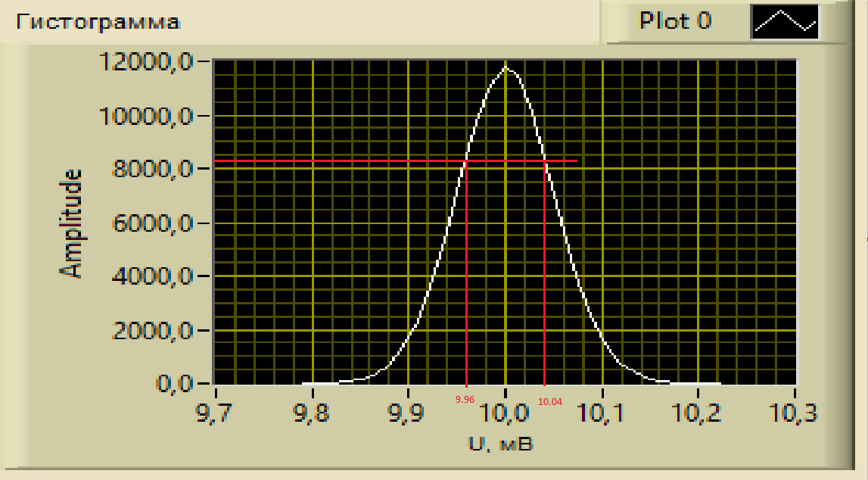Select the 10,1 X-axis label
The height and width of the screenshot is (480, 868).
(x=601, y=413)
